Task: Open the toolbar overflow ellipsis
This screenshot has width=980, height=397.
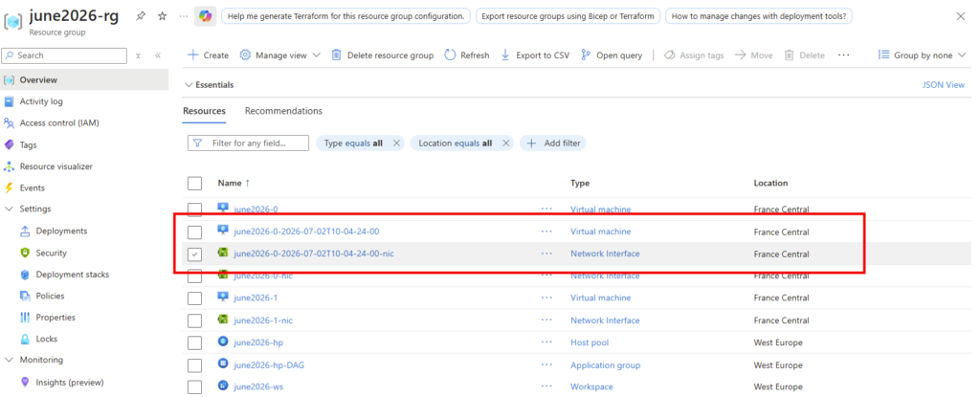Action: coord(844,55)
